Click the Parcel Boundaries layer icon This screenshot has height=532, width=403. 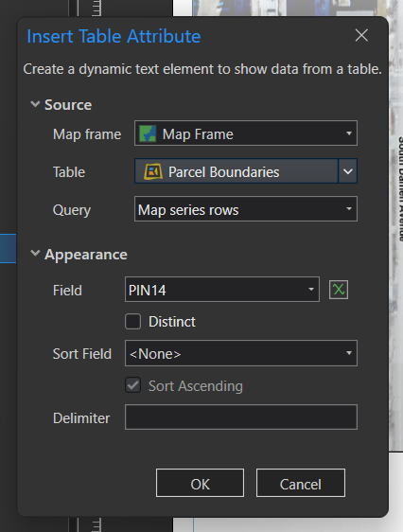153,171
